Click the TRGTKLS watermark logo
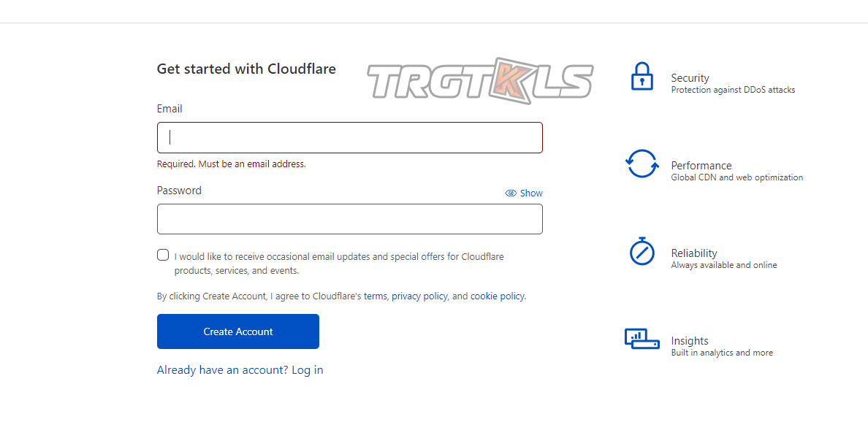This screenshot has width=868, height=422. coord(480,81)
